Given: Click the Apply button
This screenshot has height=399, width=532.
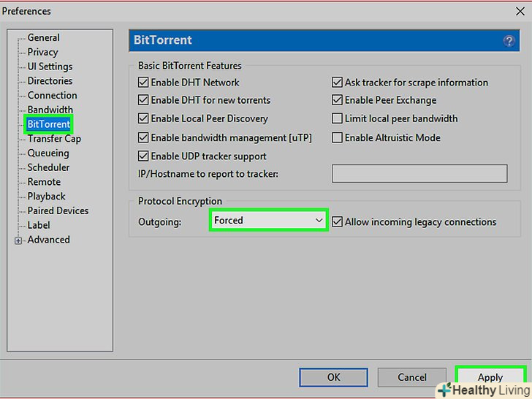Looking at the screenshot, I should [490, 376].
